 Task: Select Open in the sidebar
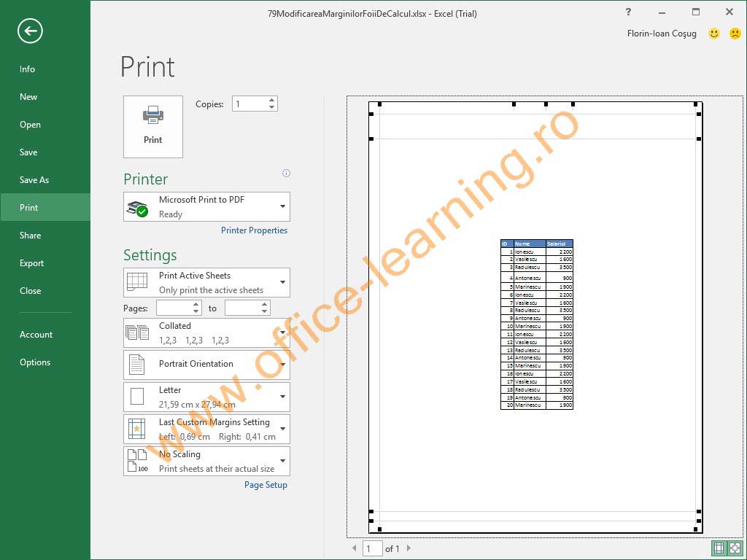click(x=45, y=124)
